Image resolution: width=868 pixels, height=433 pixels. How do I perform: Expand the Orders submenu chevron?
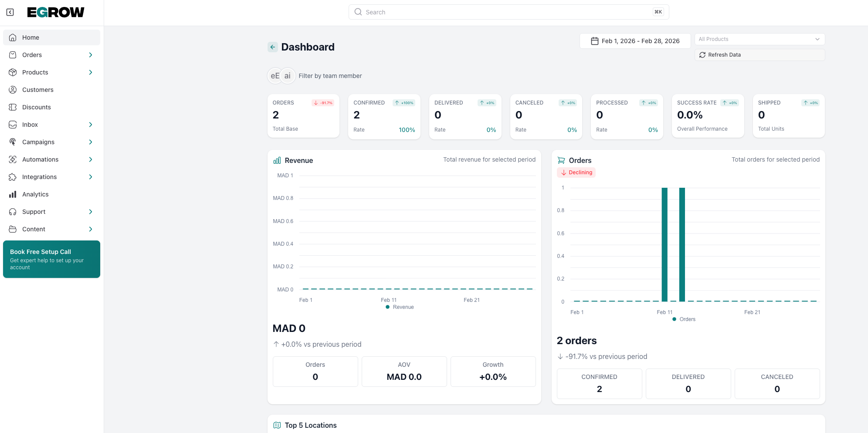(x=91, y=55)
